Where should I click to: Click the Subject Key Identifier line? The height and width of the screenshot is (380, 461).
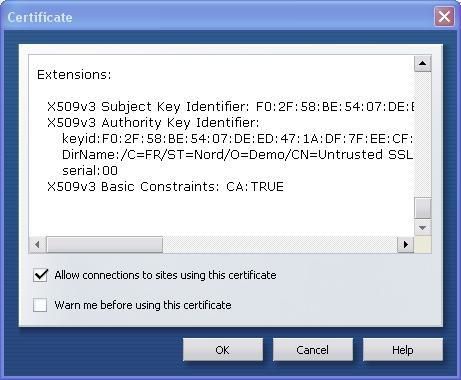click(x=231, y=107)
